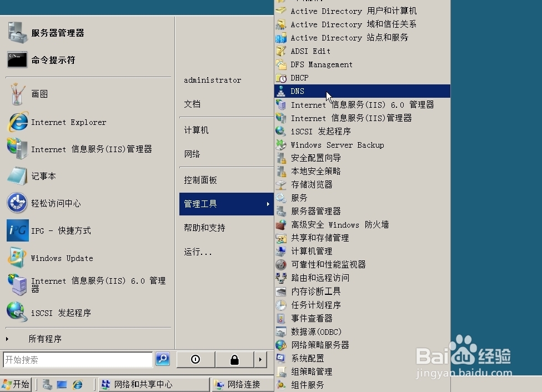Click the 数据源(ODBC) icon
This screenshot has height=392, width=542.
(x=281, y=331)
